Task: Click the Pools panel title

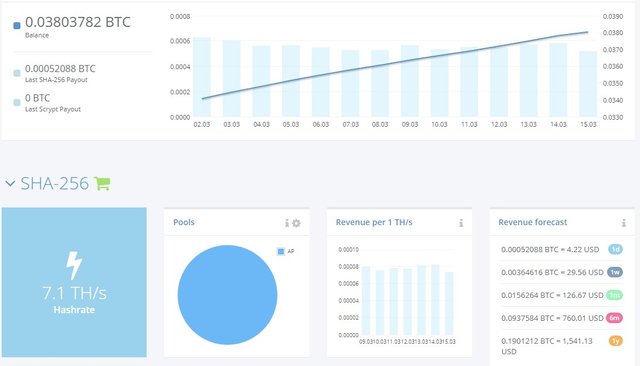Action: coord(184,222)
